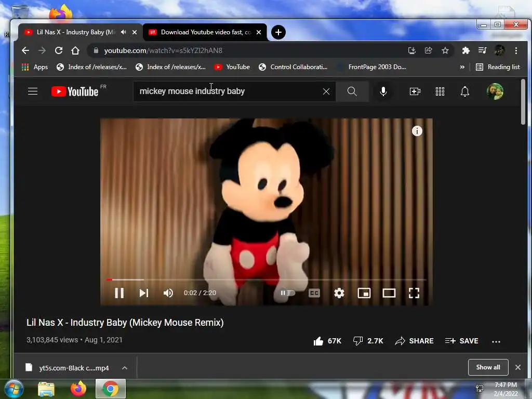Image resolution: width=532 pixels, height=399 pixels.
Task: Open the notifications bell
Action: click(x=465, y=91)
